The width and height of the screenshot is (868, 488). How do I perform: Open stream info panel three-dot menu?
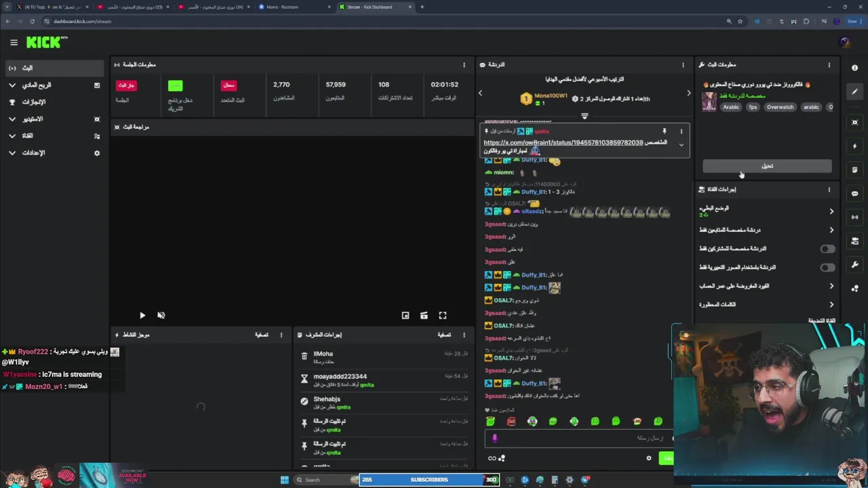pos(829,65)
